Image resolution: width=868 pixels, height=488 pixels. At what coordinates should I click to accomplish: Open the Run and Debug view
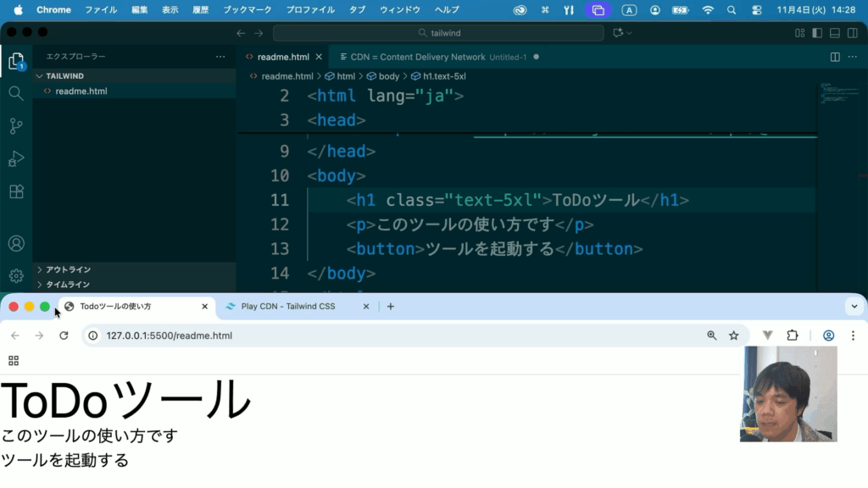point(15,159)
